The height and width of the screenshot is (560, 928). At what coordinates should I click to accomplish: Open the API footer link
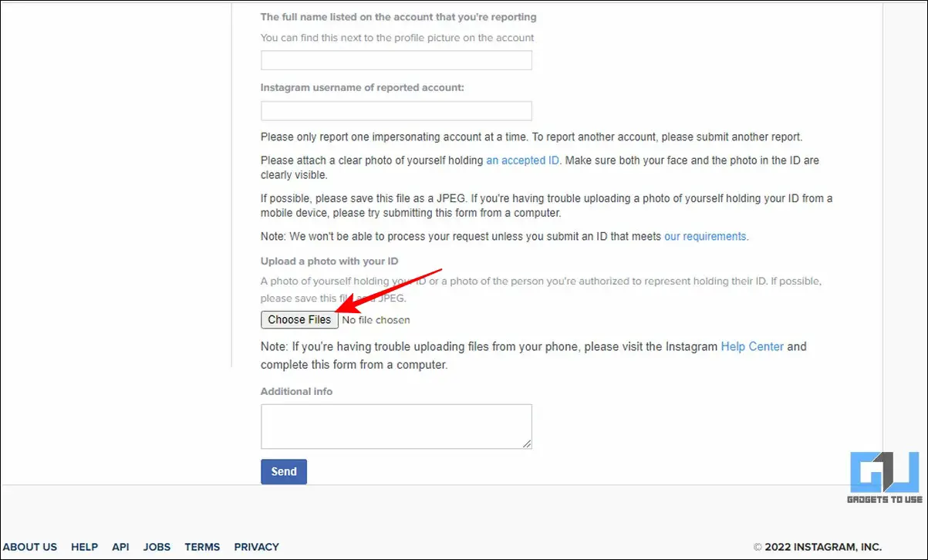point(120,547)
